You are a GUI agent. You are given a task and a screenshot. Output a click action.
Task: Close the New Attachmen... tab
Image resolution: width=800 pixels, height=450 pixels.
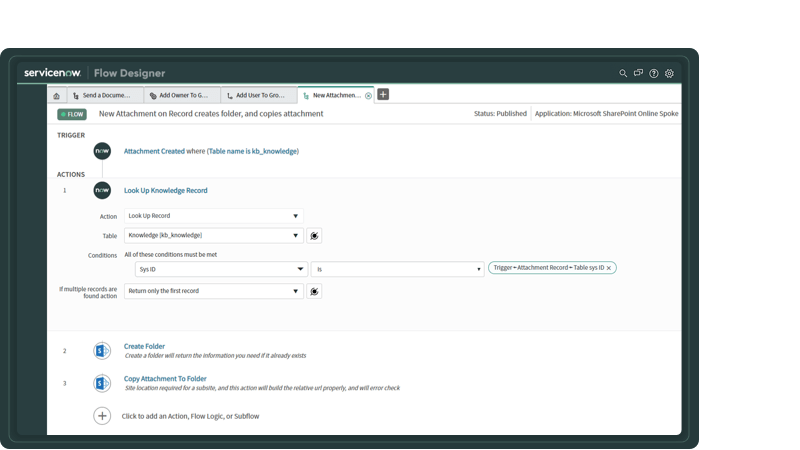368,96
